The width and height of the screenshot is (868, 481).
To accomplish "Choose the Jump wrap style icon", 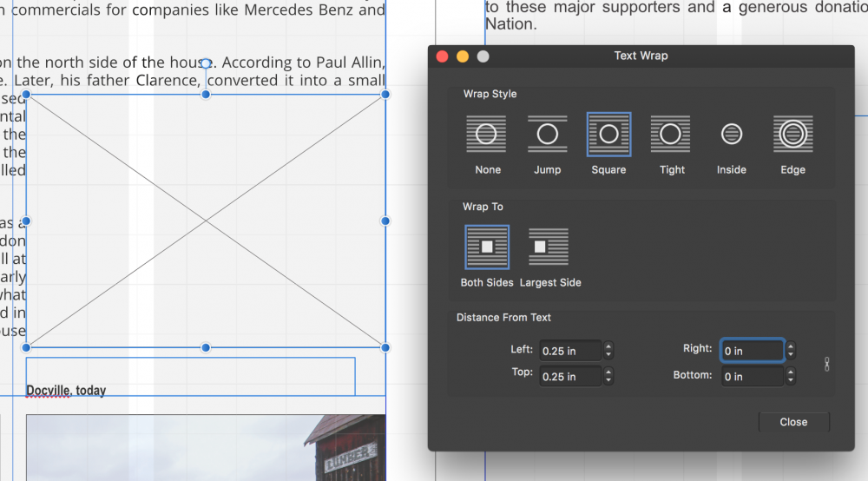I will coord(547,135).
